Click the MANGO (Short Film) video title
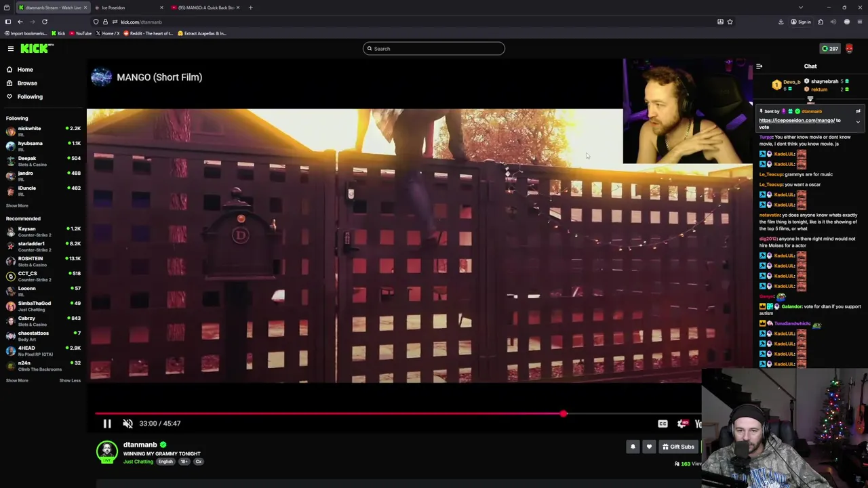Screen dimensions: 868x488 click(159, 77)
